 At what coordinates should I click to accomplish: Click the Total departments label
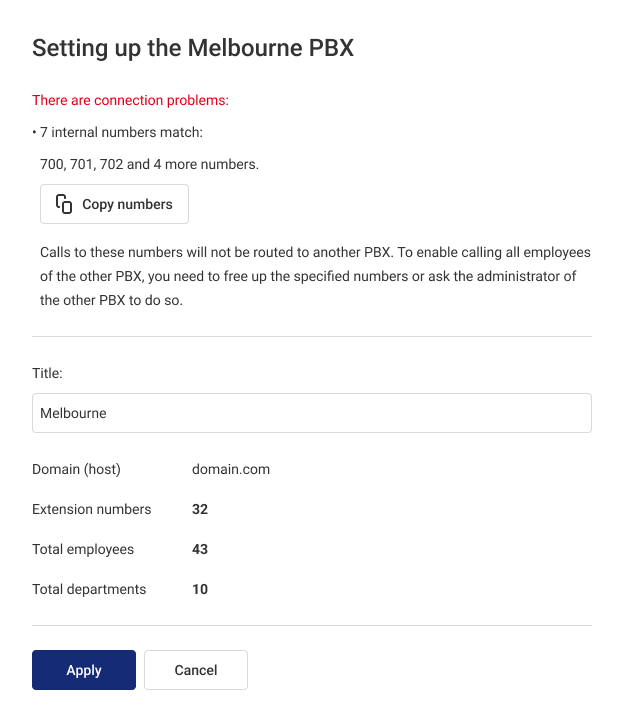(x=89, y=589)
